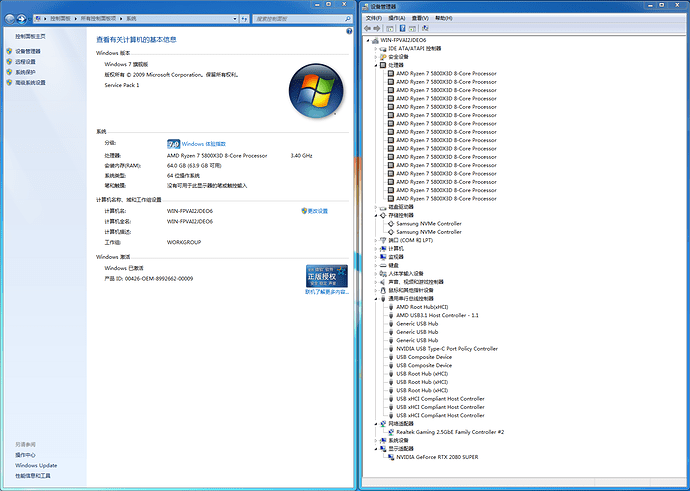Open the 操作中心 Action Center link
690x491 pixels.
pos(25,455)
